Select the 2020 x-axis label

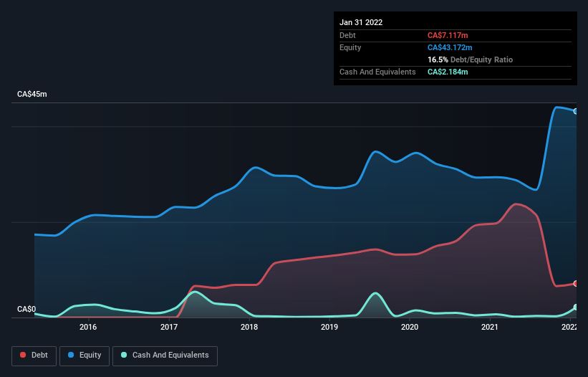click(410, 327)
